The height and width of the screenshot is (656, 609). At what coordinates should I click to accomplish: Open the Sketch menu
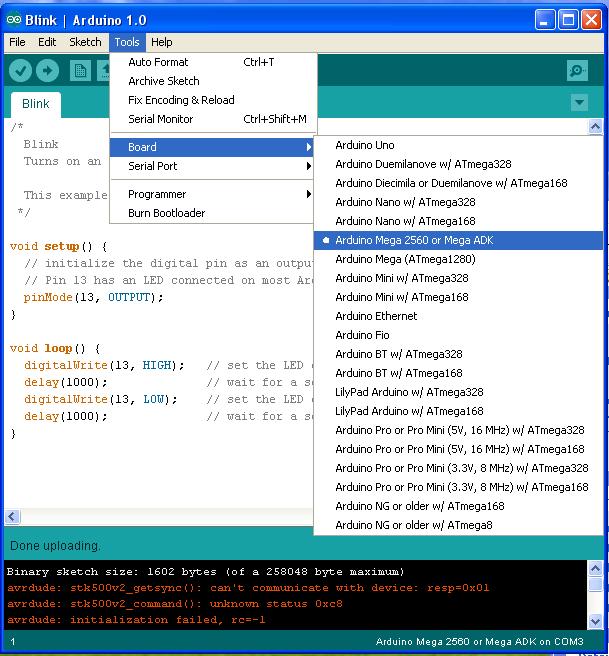[85, 42]
